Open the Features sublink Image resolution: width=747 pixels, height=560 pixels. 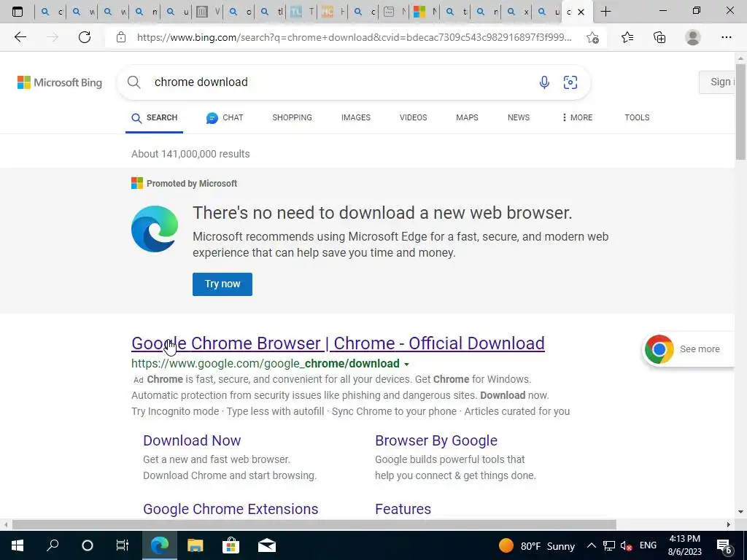click(x=403, y=509)
